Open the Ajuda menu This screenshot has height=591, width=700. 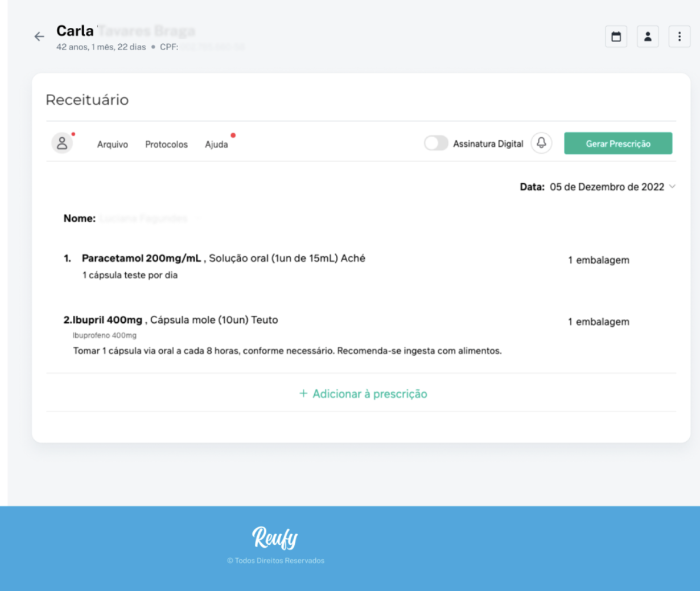[216, 145]
